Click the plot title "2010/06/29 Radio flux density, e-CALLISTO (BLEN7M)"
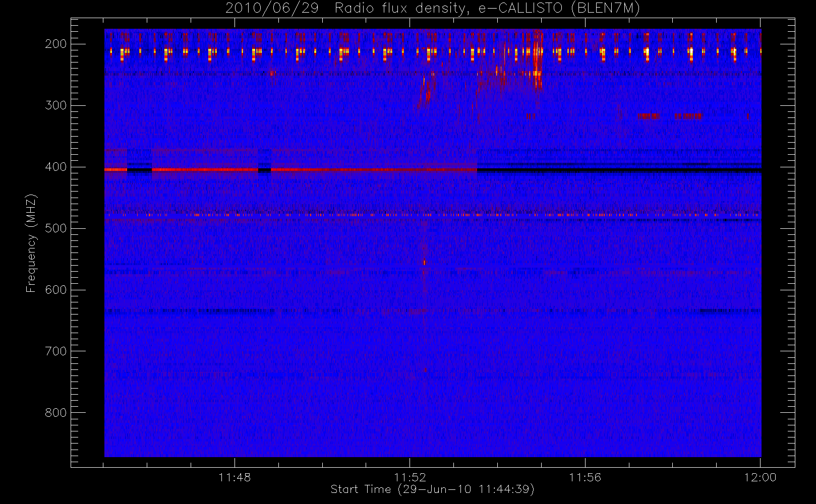 tap(433, 9)
